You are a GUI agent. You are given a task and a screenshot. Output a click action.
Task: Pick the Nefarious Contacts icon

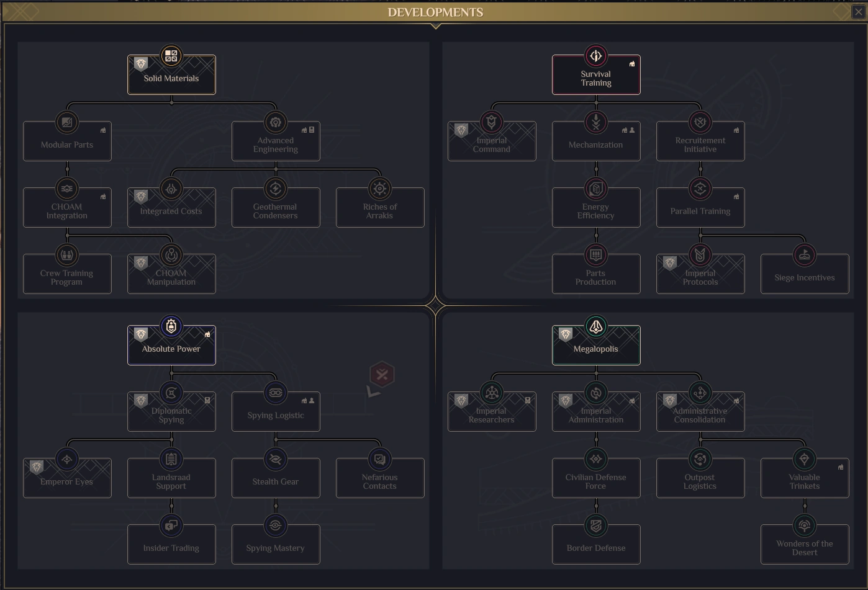[380, 459]
